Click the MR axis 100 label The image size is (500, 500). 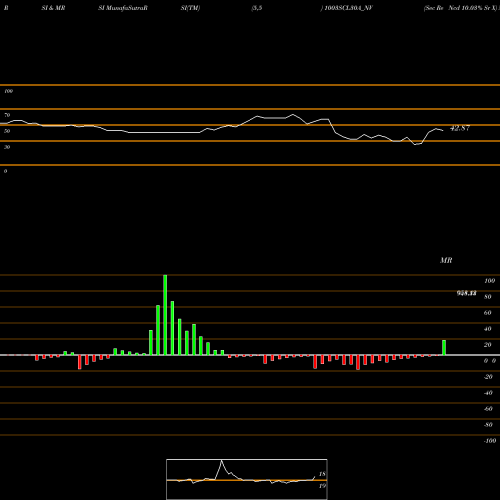click(490, 281)
